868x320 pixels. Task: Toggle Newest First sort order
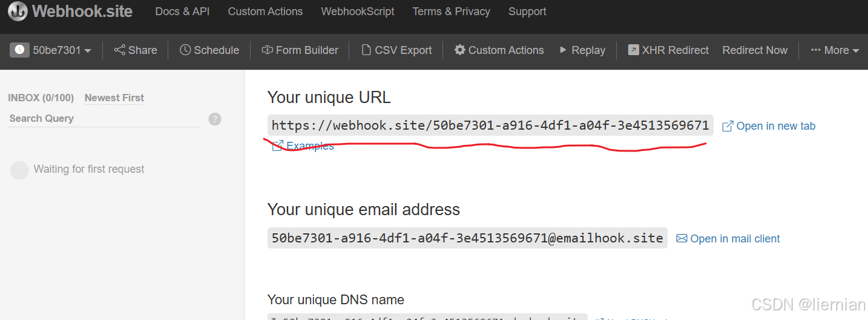(x=114, y=98)
